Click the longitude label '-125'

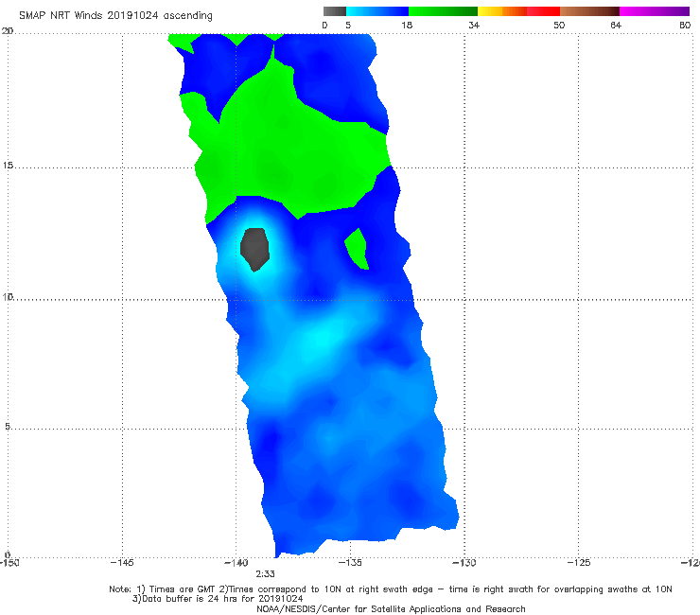coord(579,562)
